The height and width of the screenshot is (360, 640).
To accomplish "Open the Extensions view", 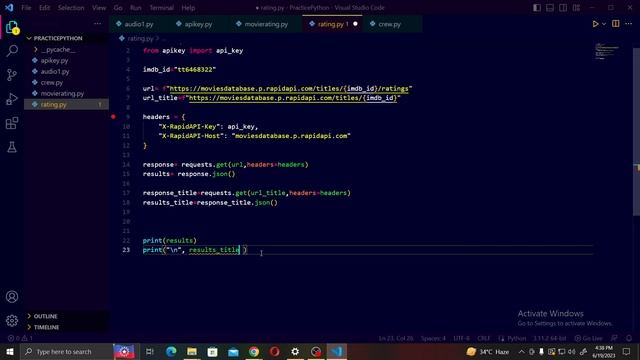I will 12,123.
